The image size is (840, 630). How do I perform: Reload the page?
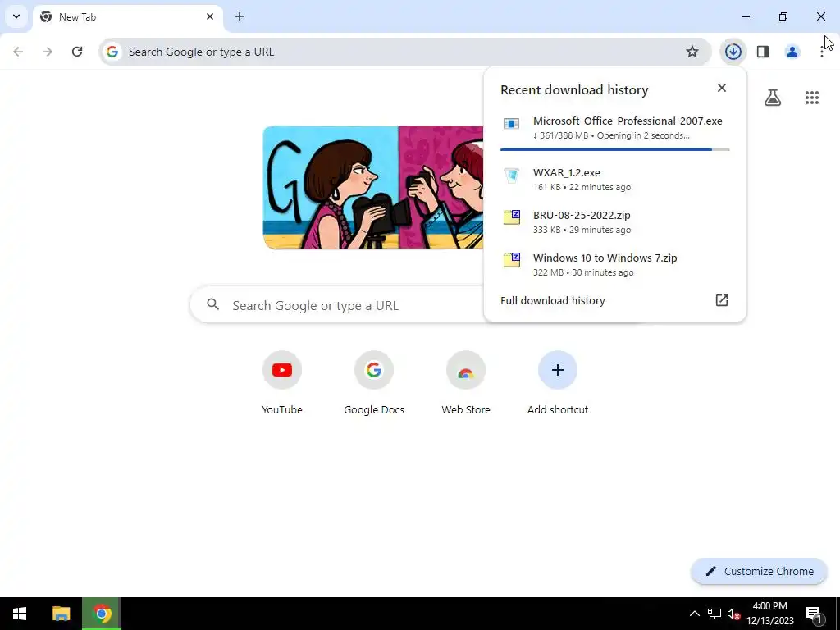[77, 52]
